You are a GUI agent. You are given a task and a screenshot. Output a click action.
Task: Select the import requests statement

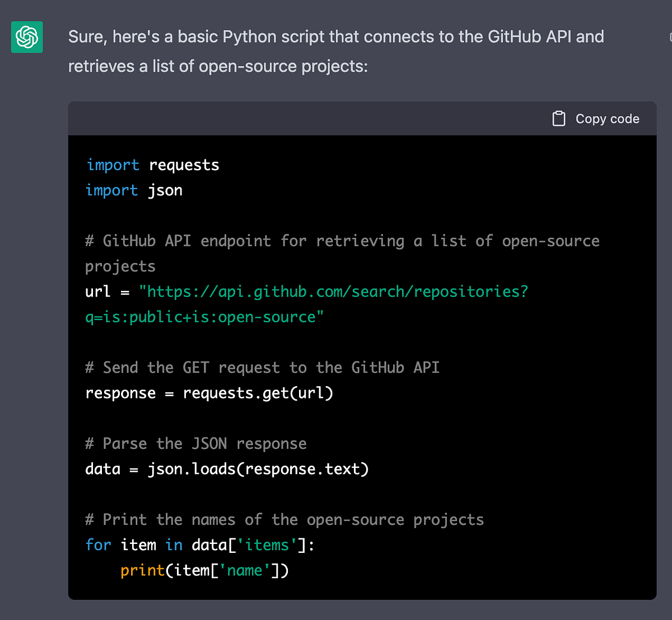(x=152, y=165)
